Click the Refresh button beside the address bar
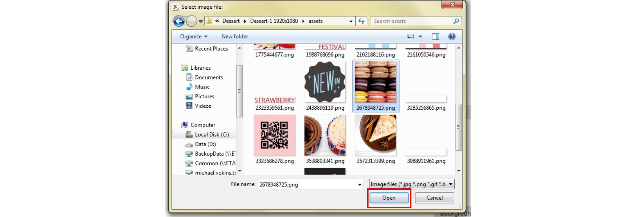644x217 pixels. (361, 21)
